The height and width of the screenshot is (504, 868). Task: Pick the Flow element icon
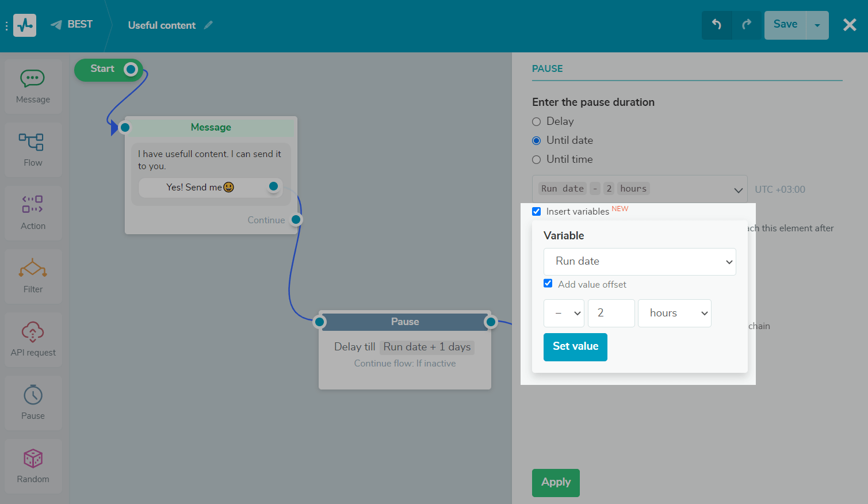(33, 142)
